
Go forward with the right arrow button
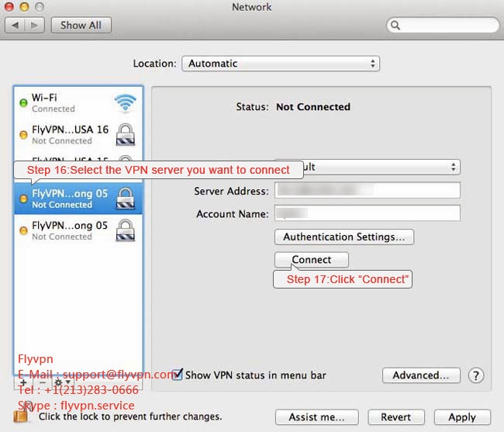34,25
